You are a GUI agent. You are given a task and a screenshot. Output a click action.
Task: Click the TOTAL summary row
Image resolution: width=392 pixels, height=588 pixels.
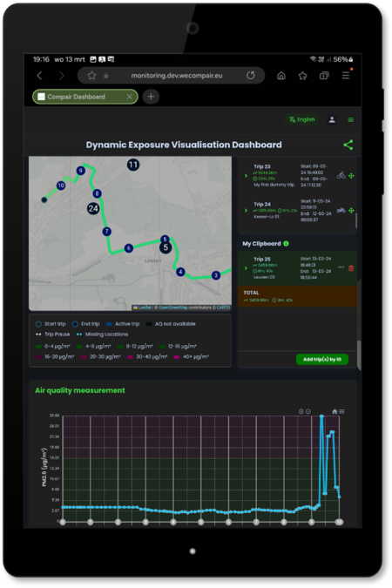(x=297, y=296)
